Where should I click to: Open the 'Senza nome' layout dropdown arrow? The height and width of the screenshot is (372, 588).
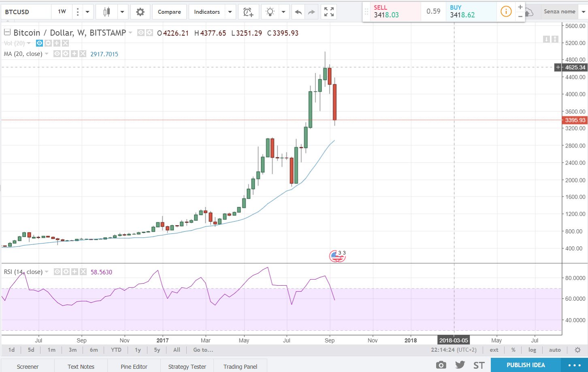tap(583, 12)
